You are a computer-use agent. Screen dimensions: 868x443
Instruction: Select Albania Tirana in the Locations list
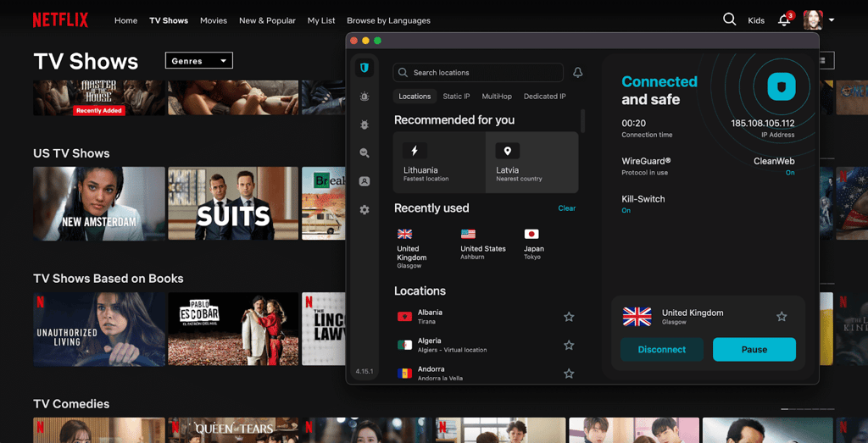pos(487,317)
